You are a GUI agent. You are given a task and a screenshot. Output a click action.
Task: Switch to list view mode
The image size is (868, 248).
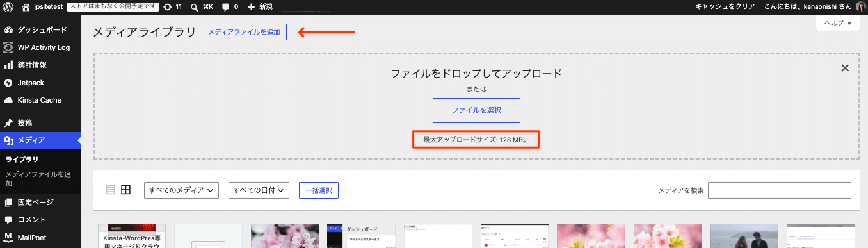click(x=110, y=190)
